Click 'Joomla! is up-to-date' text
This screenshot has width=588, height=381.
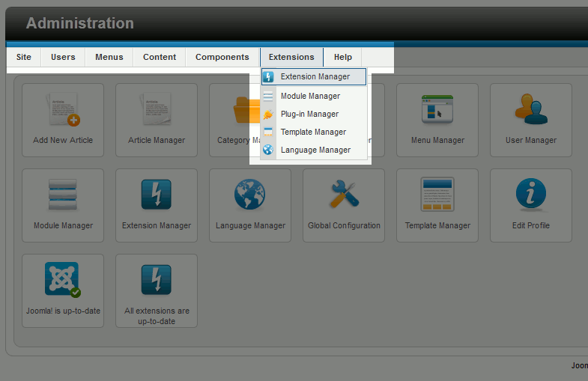63,311
